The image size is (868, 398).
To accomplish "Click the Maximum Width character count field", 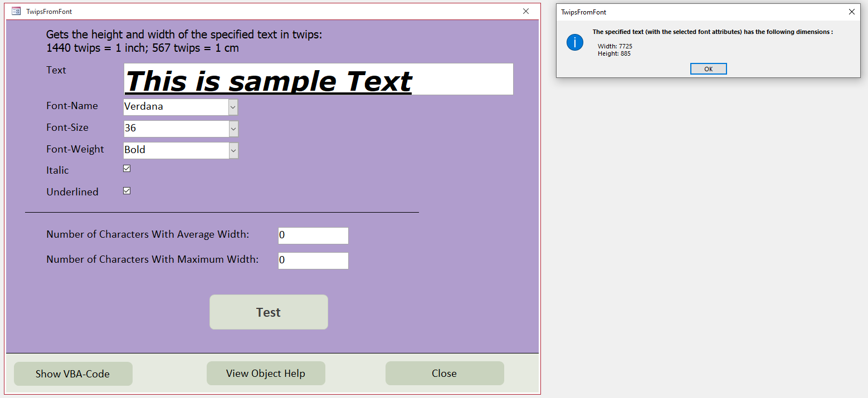I will [x=313, y=261].
